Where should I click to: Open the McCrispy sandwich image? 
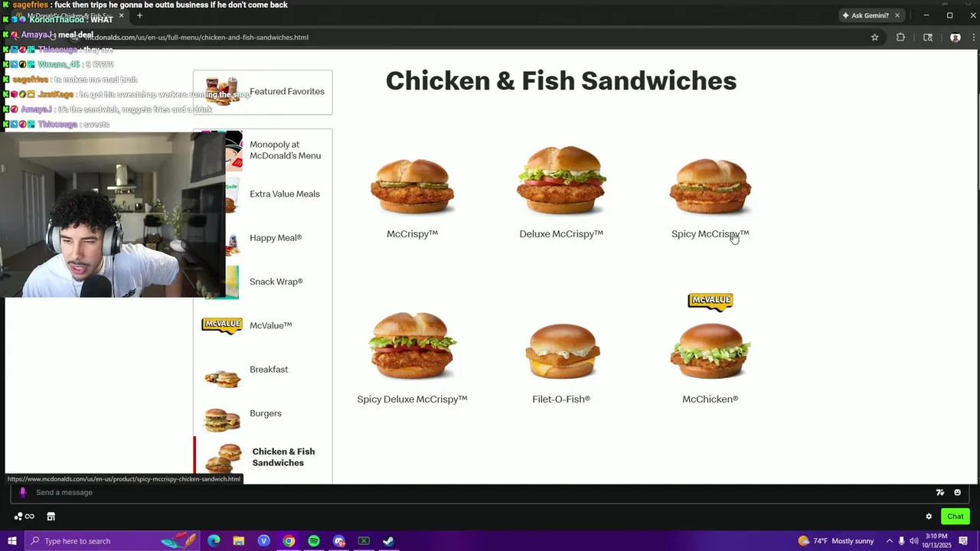[412, 186]
